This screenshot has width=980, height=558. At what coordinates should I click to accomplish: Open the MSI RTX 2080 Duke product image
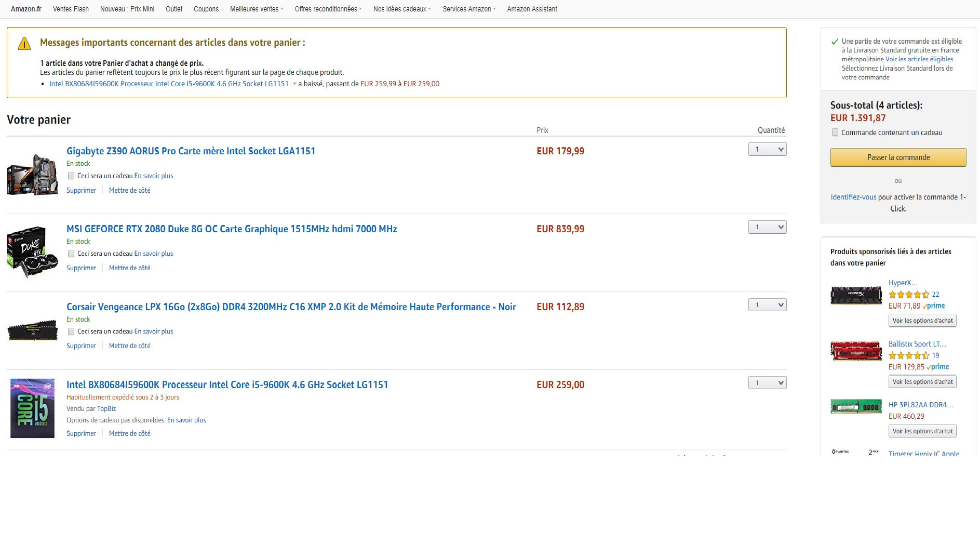32,252
